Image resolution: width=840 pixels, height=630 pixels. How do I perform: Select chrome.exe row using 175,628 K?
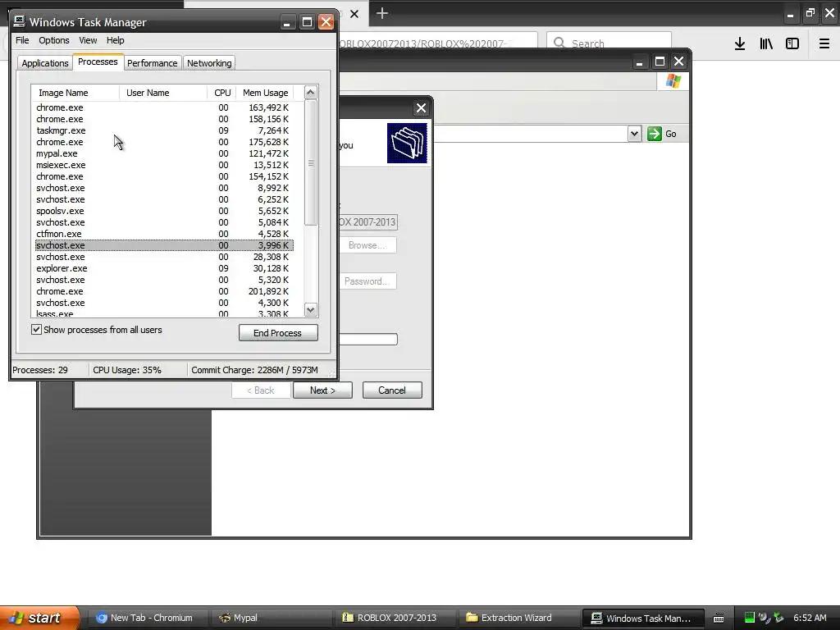click(164, 142)
